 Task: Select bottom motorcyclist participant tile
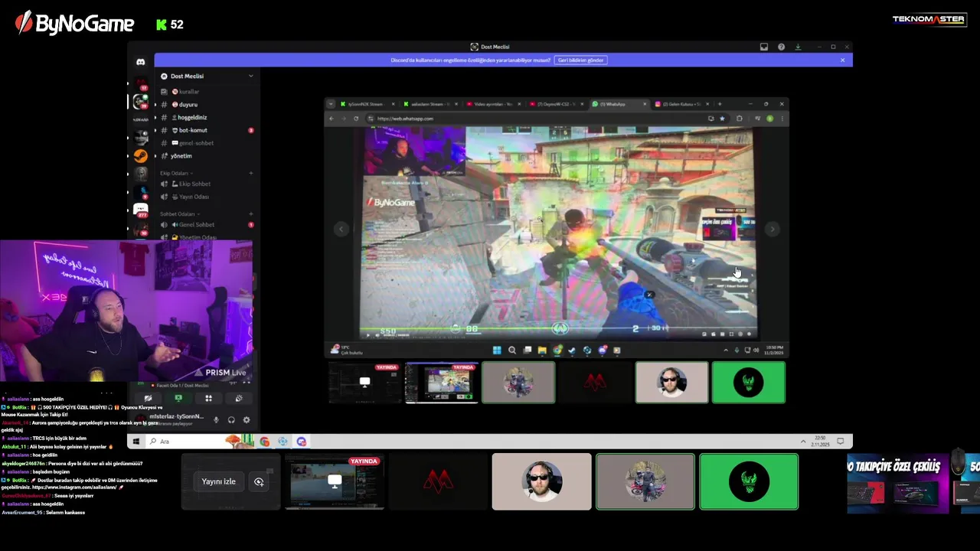point(645,482)
